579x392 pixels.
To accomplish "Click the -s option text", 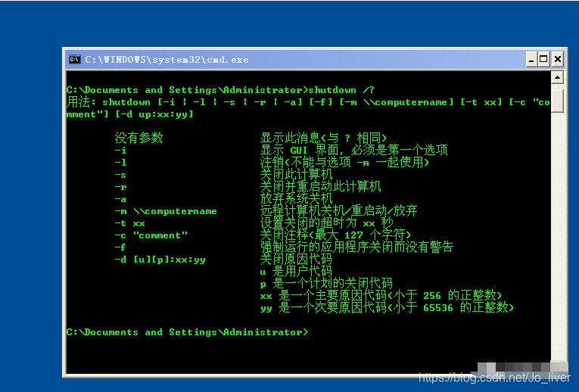I will pos(120,175).
